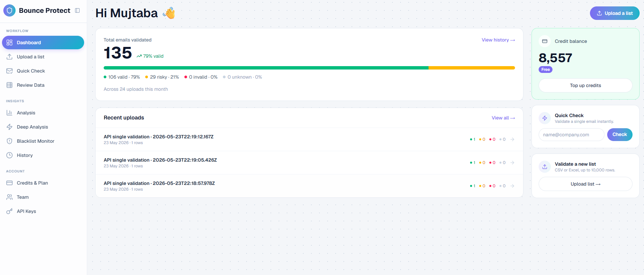Open History in the sidebar

[43, 155]
